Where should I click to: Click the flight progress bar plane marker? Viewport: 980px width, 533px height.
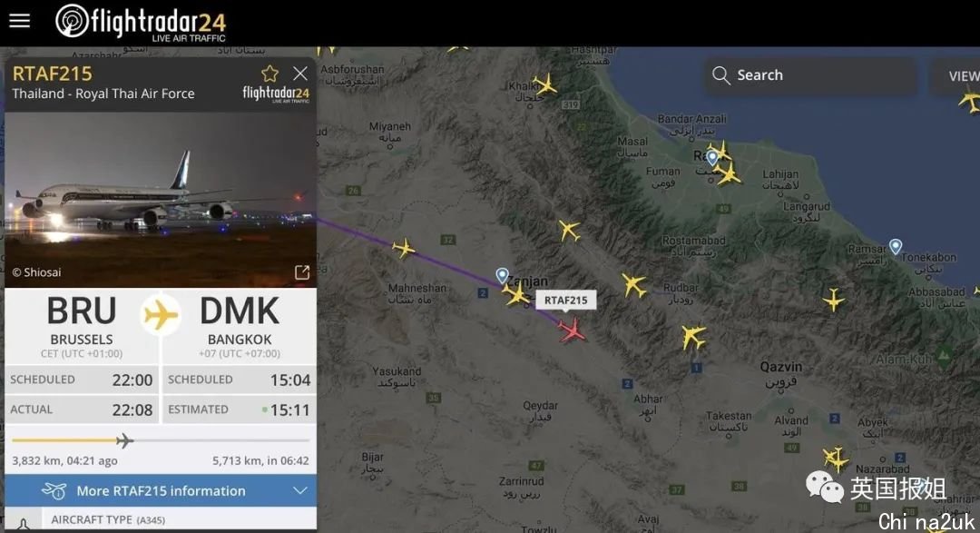(125, 440)
